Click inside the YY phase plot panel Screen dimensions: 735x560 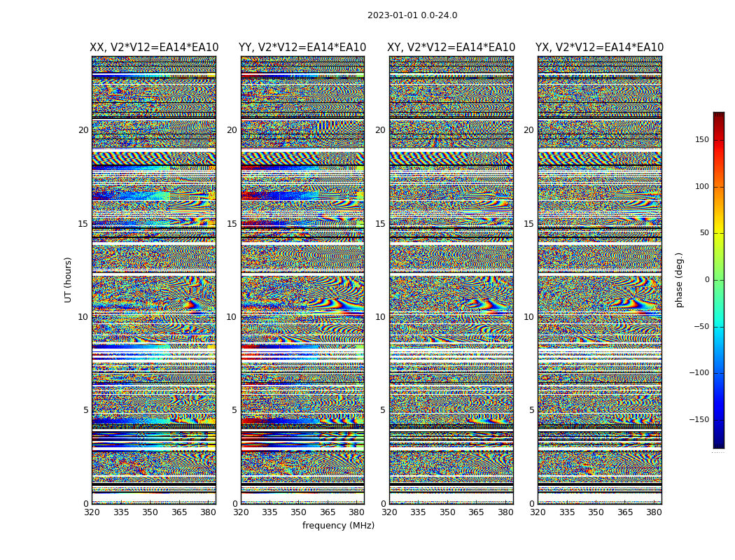point(302,280)
